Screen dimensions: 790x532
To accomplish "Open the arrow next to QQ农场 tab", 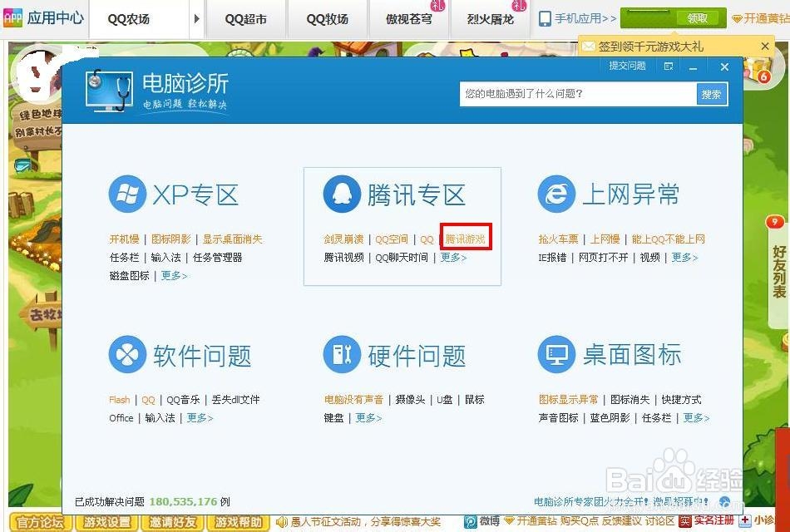I will (x=196, y=18).
